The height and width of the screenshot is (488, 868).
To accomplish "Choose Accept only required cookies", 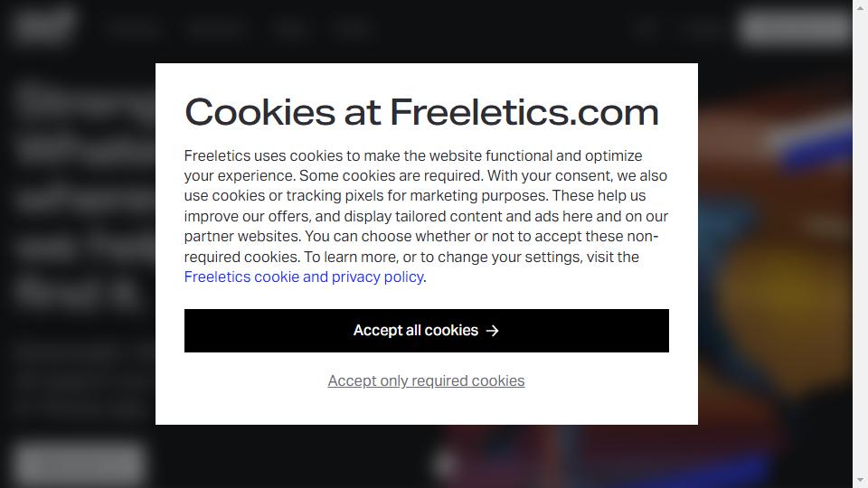I will point(426,380).
